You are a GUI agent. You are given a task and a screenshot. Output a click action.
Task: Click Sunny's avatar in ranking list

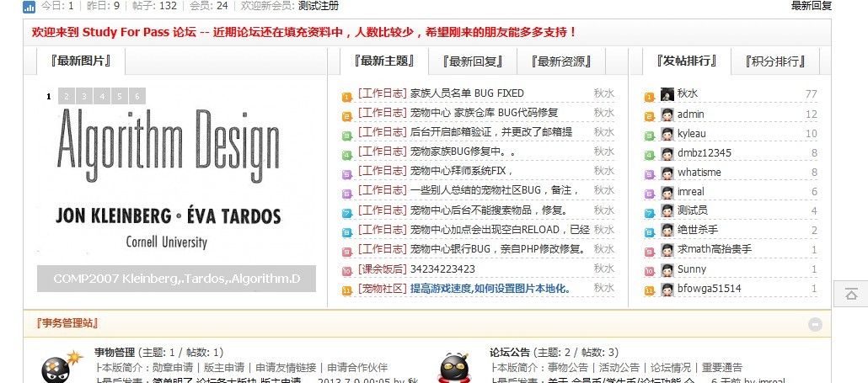(667, 269)
